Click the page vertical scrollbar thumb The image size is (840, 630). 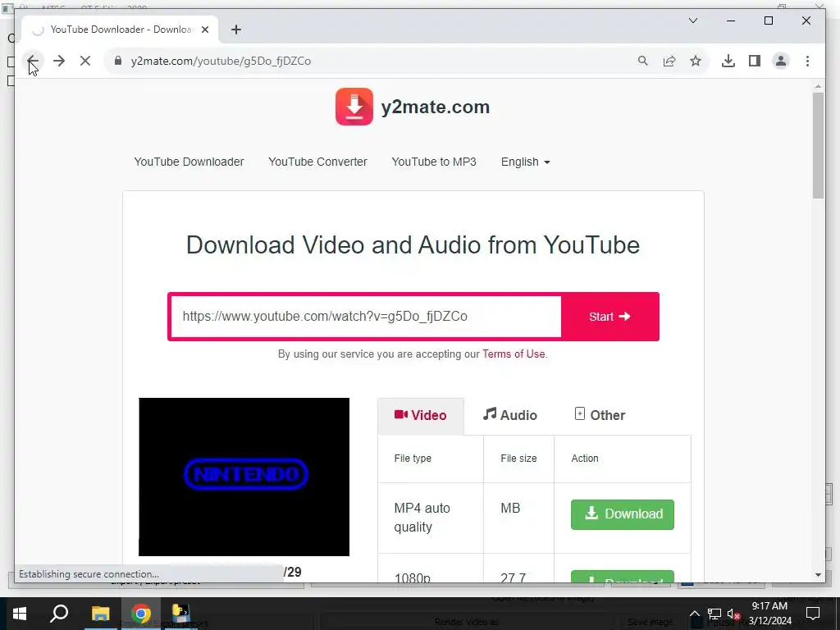pos(818,144)
